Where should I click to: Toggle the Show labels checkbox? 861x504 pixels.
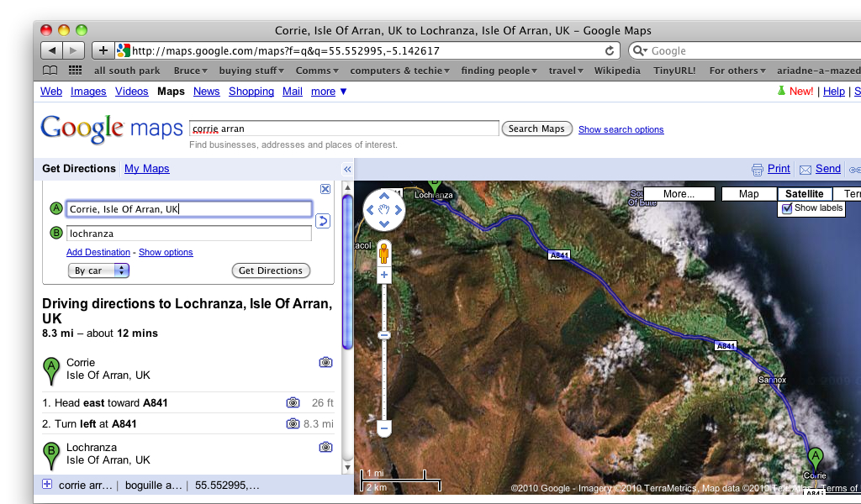coord(787,208)
